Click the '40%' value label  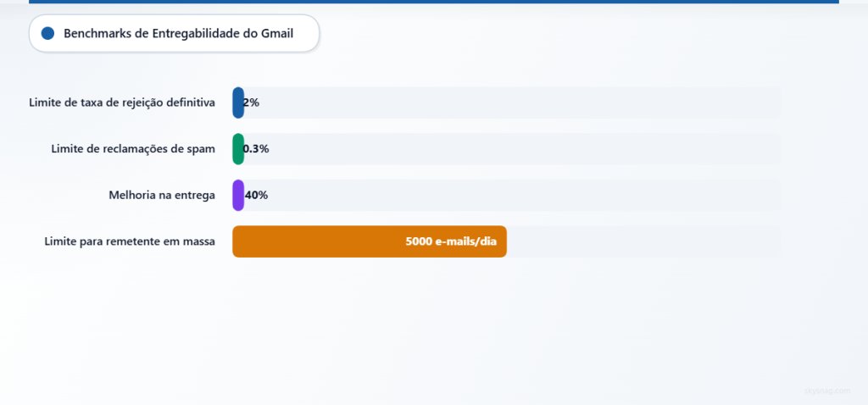[x=257, y=195]
